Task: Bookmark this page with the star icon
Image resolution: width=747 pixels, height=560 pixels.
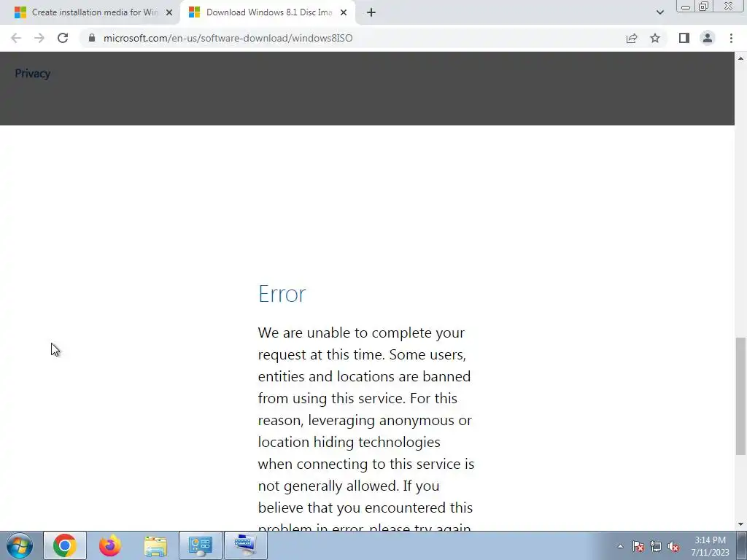Action: pyautogui.click(x=655, y=38)
